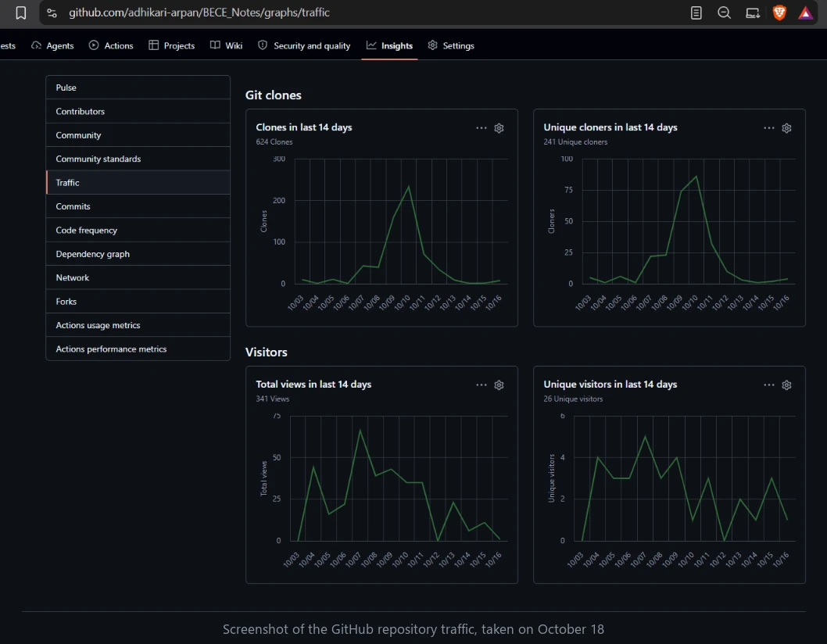The width and height of the screenshot is (827, 644).
Task: Open Contributors in the sidebar
Action: pos(138,111)
